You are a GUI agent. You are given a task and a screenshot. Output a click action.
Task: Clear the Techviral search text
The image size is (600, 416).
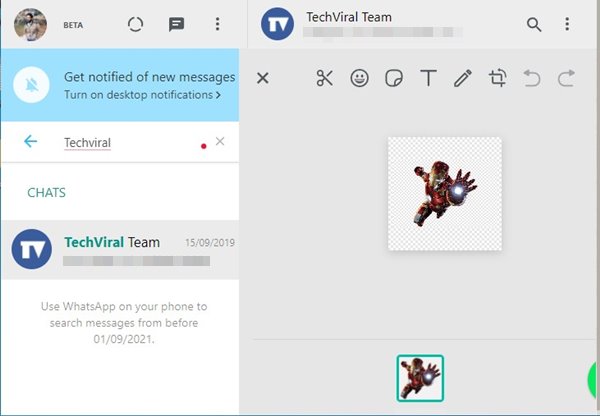(220, 141)
